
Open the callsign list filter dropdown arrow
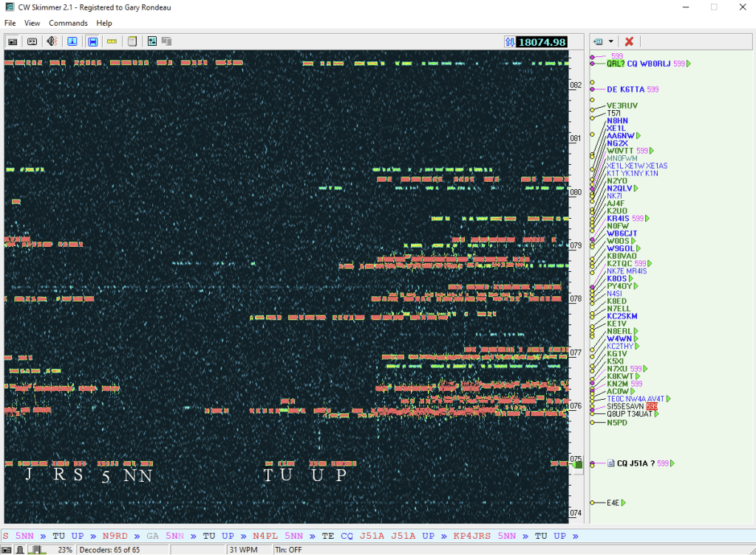[x=611, y=41]
